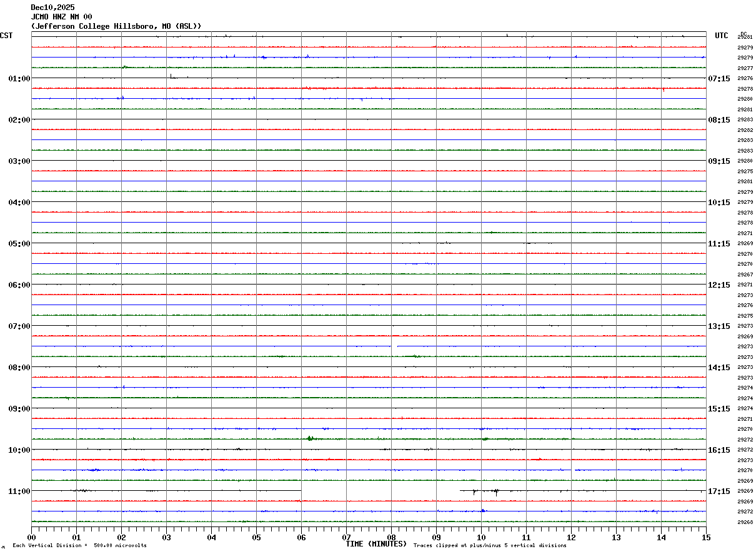This screenshot has width=756, height=554.
Task: Click the 15 minute tick label
Action: [x=706, y=537]
